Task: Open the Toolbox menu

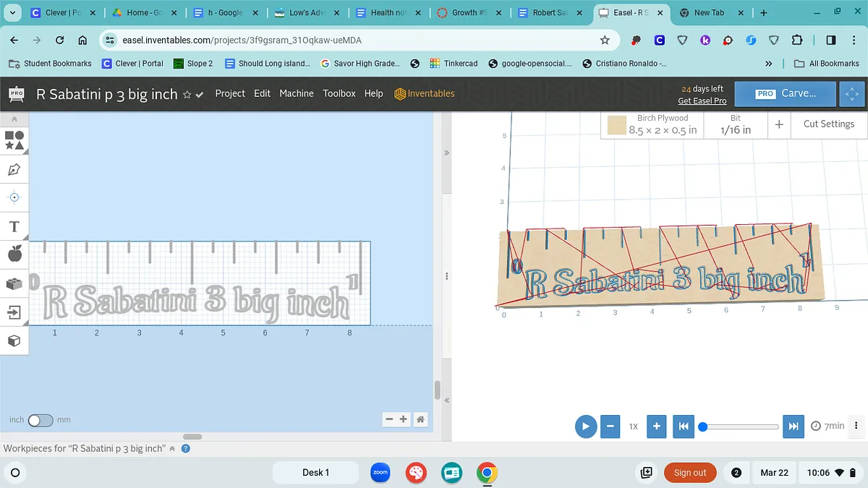Action: (339, 93)
